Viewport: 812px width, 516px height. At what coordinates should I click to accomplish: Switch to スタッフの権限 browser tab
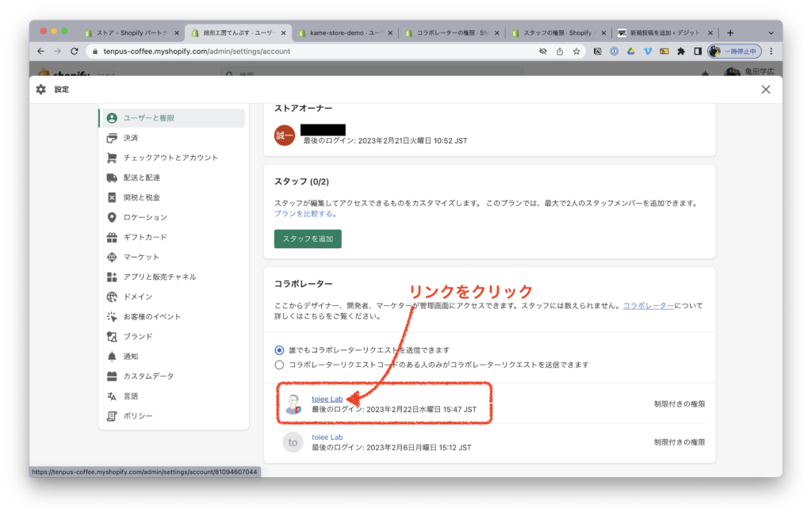558,32
